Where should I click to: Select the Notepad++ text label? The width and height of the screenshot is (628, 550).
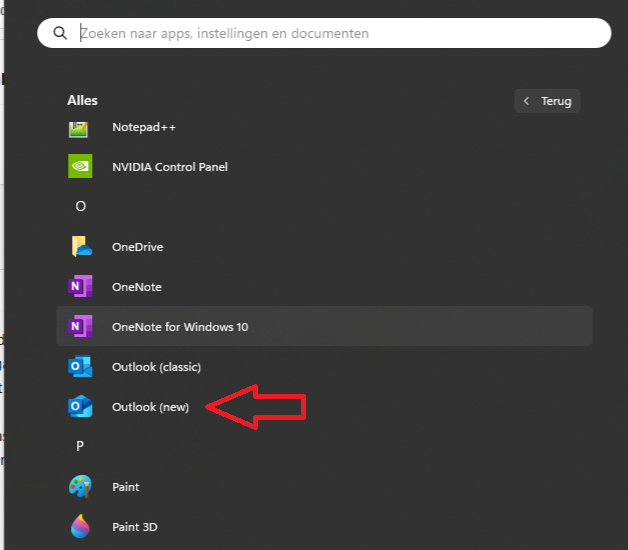click(x=144, y=127)
